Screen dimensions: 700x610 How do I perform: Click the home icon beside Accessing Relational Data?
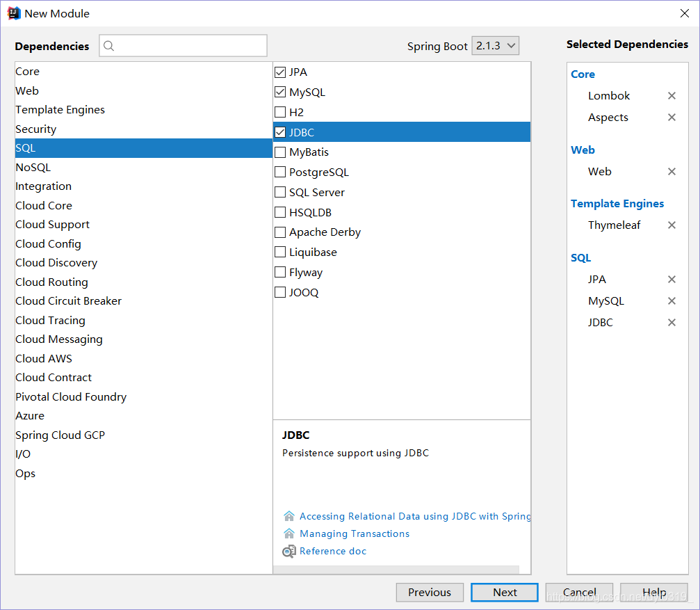289,516
